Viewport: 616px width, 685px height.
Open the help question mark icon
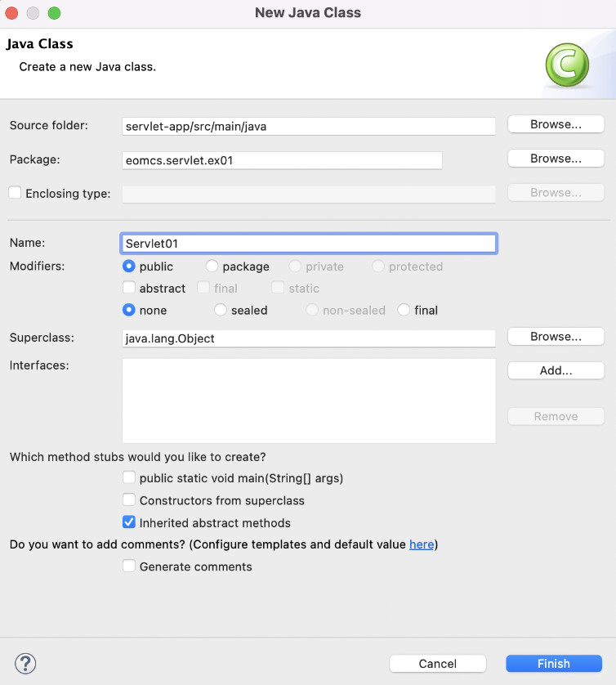pos(25,663)
